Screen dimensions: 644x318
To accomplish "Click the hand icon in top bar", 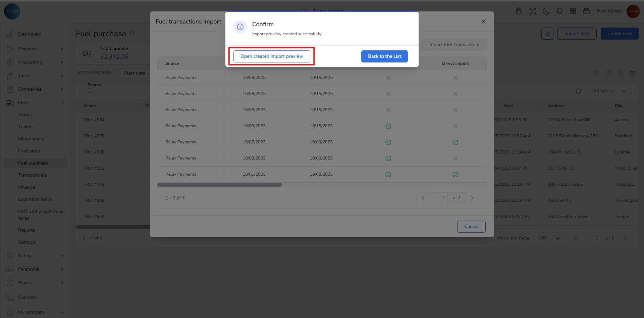I will 519,11.
